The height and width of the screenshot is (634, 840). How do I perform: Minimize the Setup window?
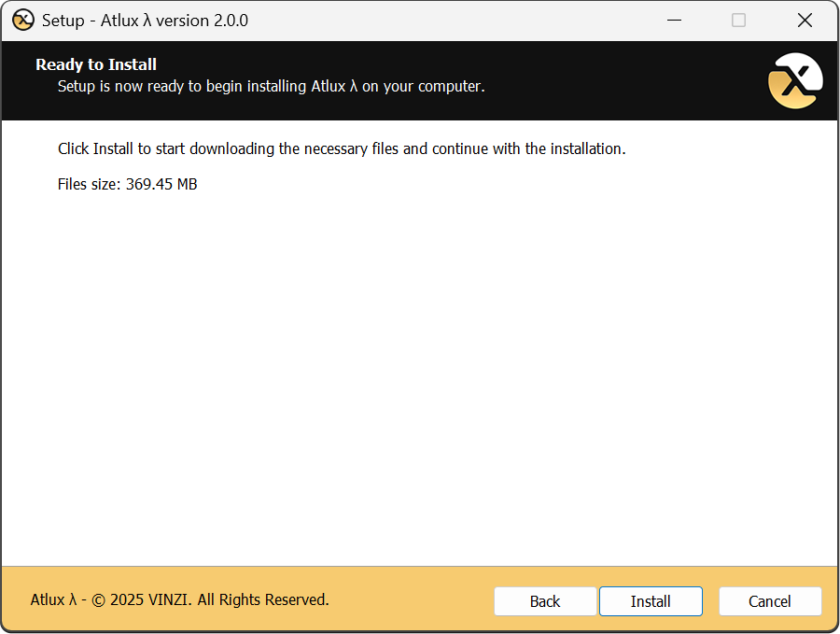click(672, 20)
